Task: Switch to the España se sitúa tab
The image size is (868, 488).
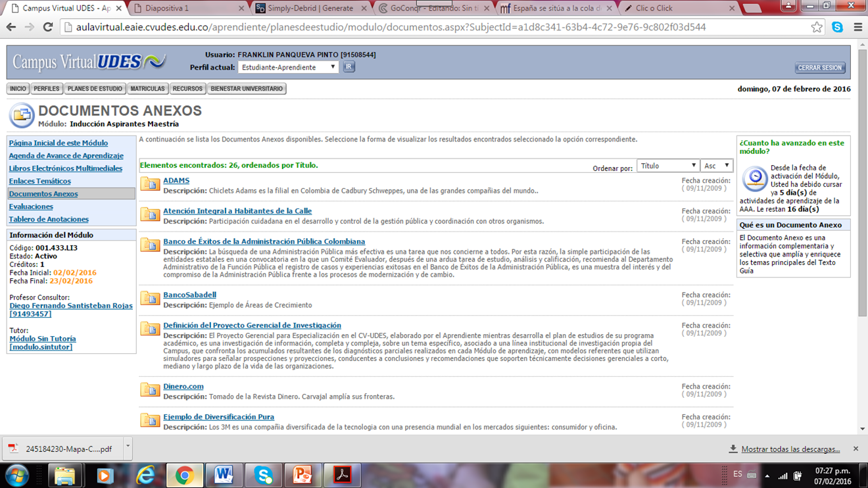Action: (x=557, y=9)
